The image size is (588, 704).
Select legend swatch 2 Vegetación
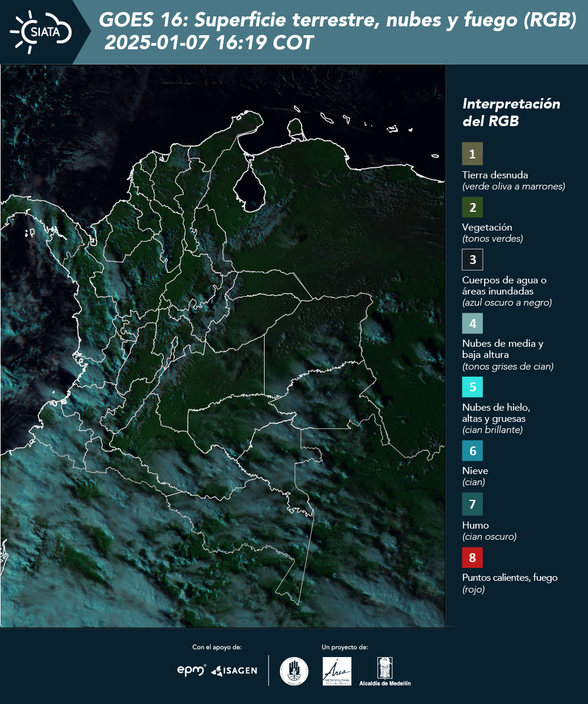point(472,207)
